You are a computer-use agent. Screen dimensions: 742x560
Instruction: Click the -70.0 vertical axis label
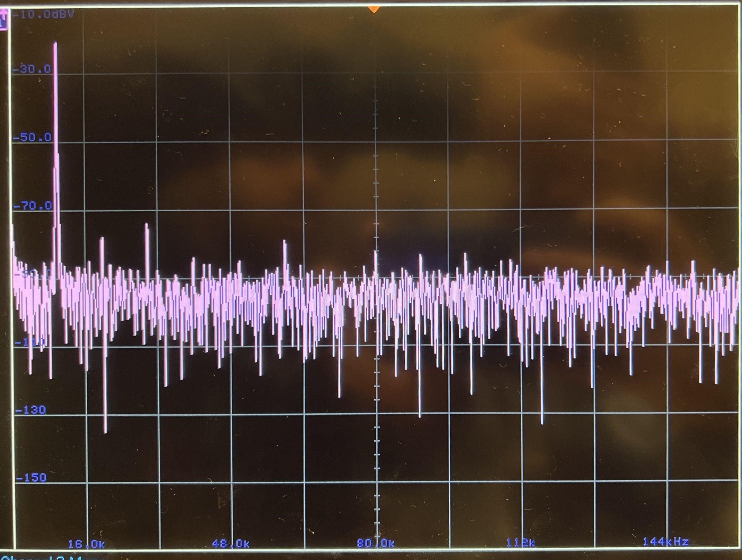32,206
